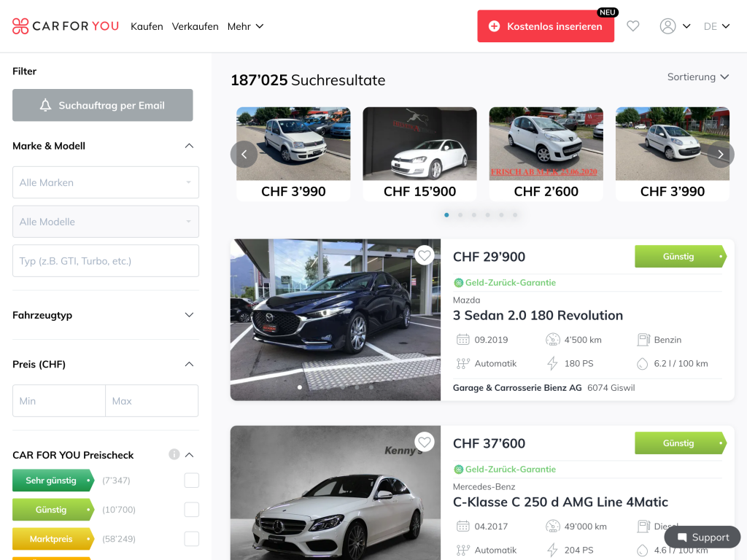747x560 pixels.
Task: Click Kostenlos inserieren button
Action: pos(546,26)
